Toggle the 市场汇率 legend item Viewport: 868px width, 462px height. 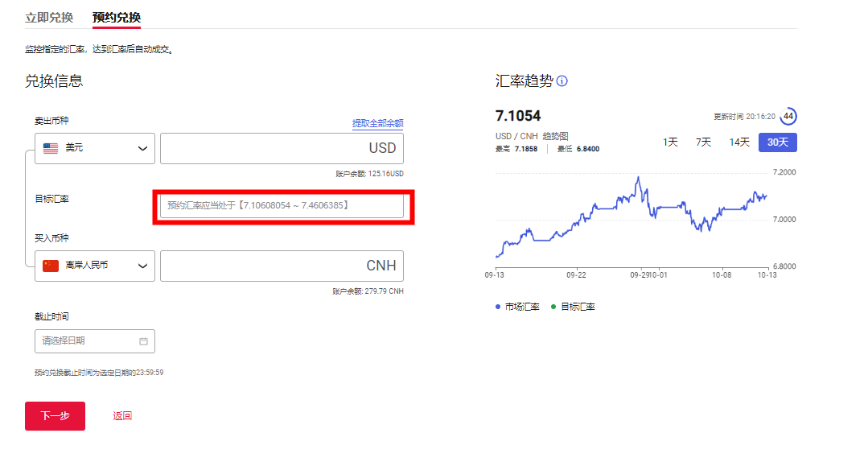click(x=517, y=307)
